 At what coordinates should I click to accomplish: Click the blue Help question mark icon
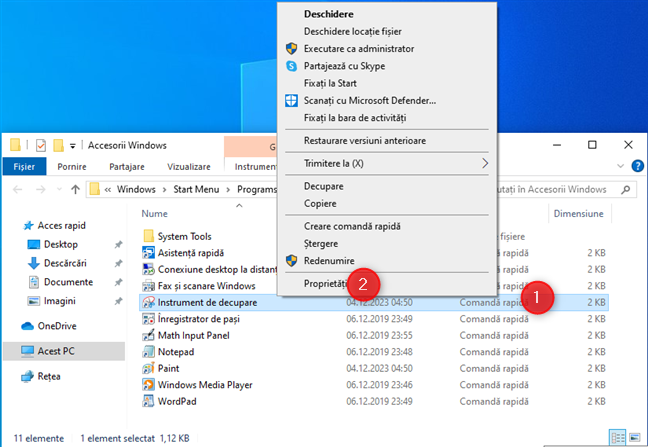click(638, 167)
